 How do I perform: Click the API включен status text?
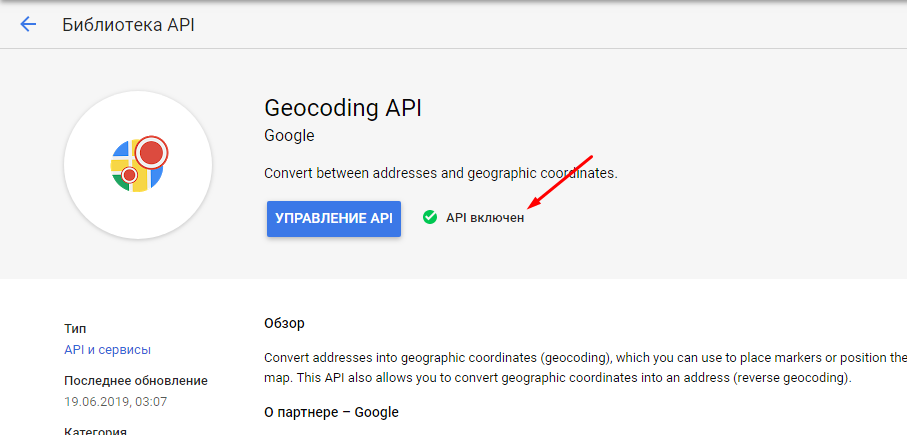(484, 218)
